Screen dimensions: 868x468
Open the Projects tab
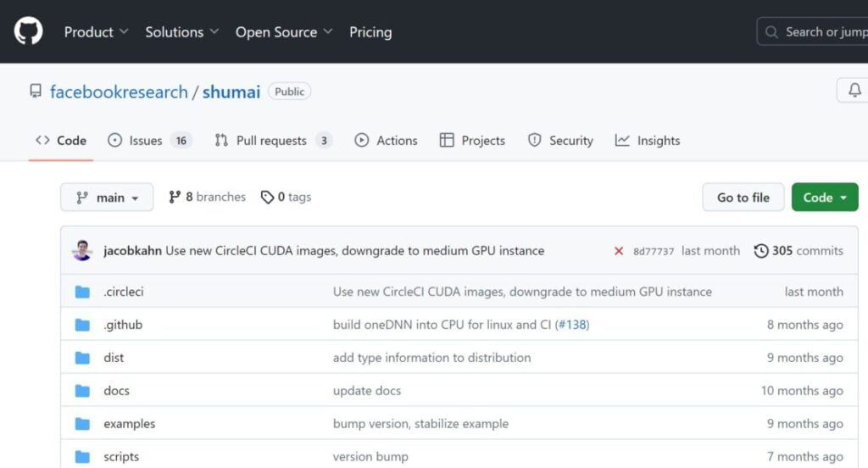point(472,141)
